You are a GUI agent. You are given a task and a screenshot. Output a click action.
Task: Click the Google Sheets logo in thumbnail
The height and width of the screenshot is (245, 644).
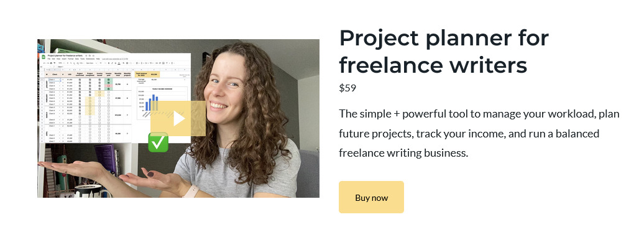[x=44, y=57]
